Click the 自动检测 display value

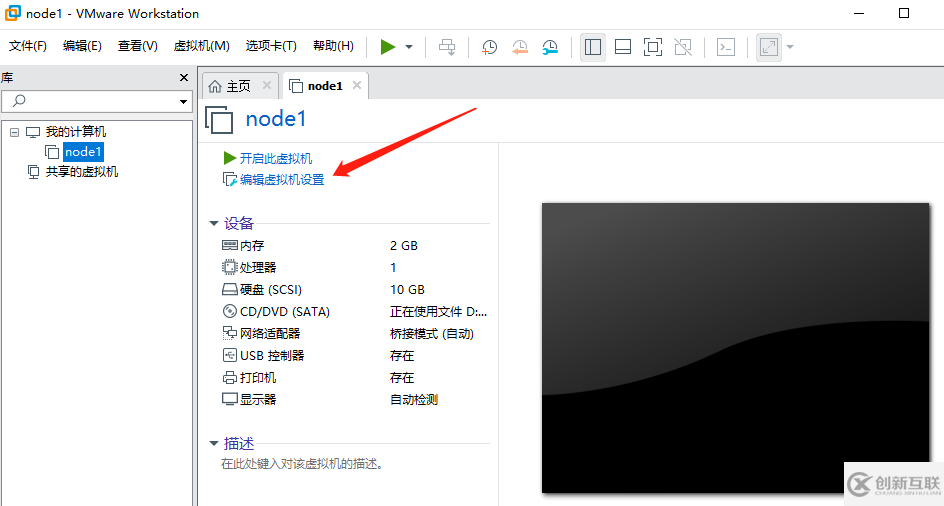(414, 399)
